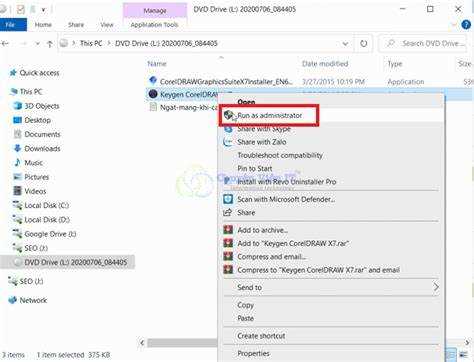Viewport: 474px width, 362px height.
Task: Click the Videos filmstrip icon
Action: [x=17, y=191]
